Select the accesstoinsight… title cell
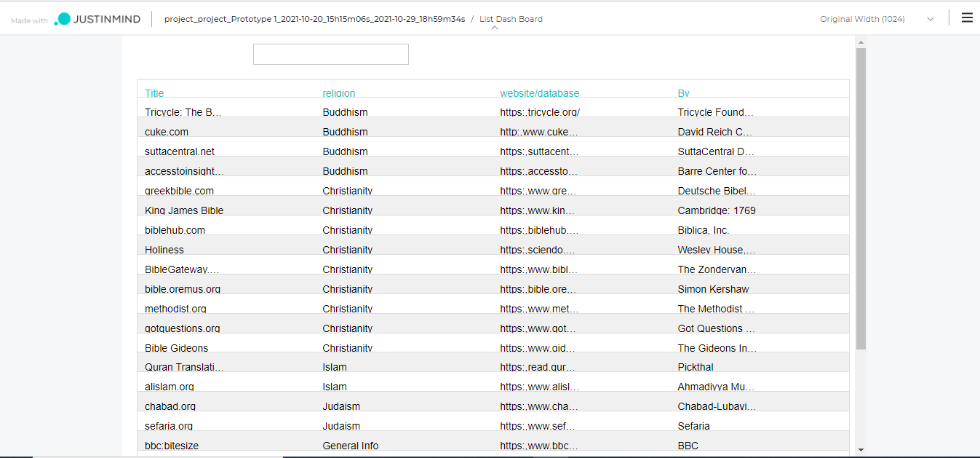Viewport: 980px width, 458px height. pos(185,171)
